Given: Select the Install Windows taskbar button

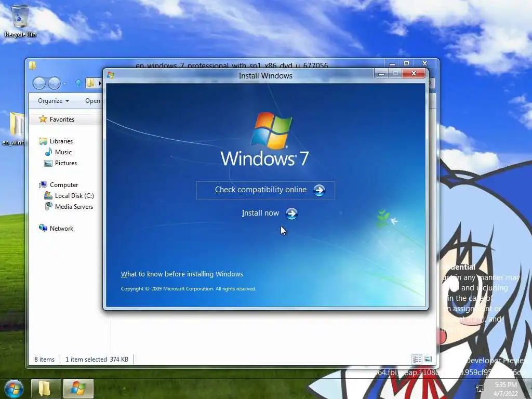Looking at the screenshot, I should pos(78,389).
